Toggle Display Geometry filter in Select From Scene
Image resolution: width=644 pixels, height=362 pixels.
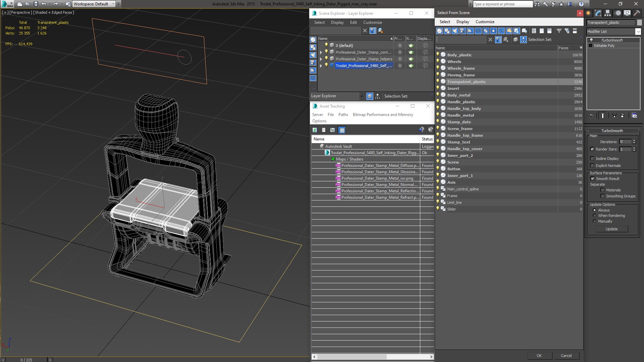click(439, 31)
